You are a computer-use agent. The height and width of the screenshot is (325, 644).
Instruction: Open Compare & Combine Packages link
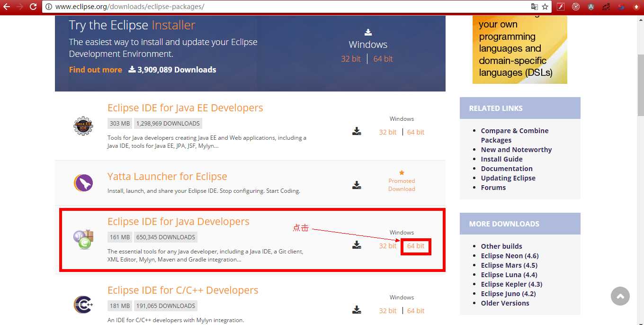[515, 135]
